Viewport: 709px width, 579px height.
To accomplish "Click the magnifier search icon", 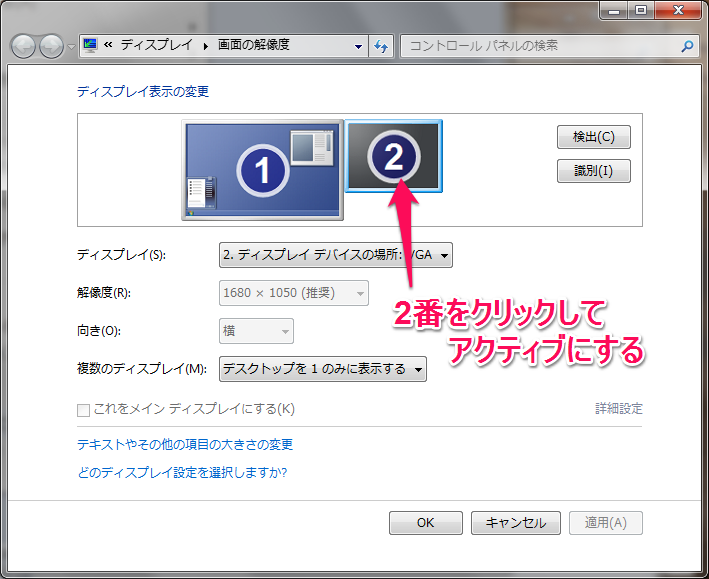I will pyautogui.click(x=687, y=46).
